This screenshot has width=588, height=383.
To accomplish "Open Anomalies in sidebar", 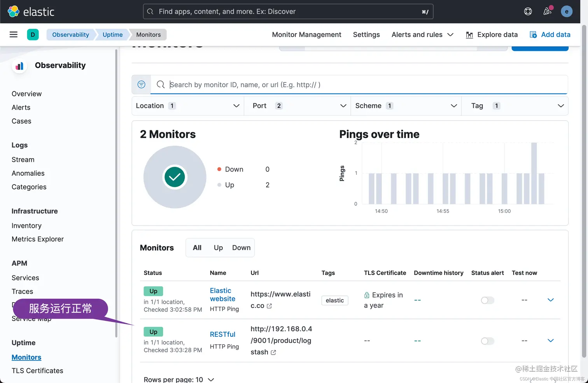I will 28,173.
